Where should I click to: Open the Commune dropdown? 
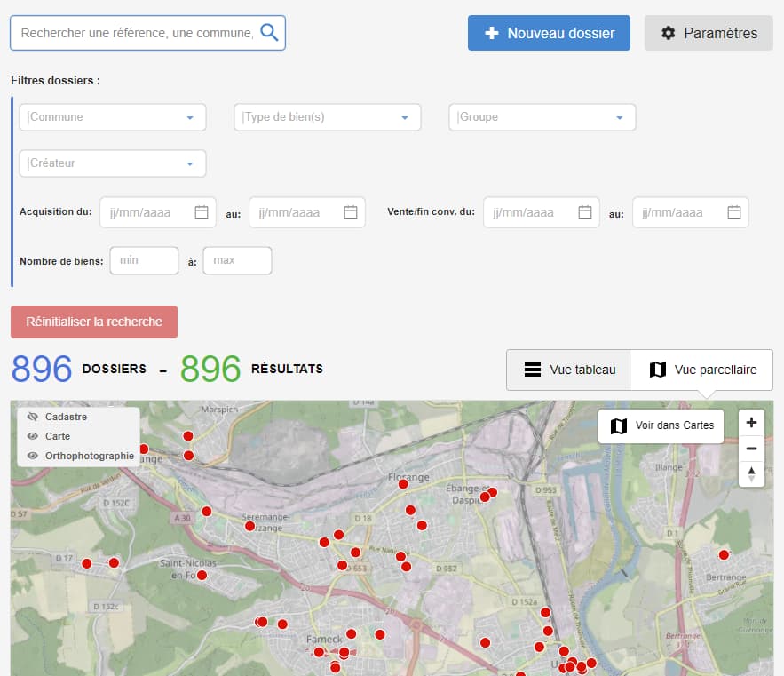tap(113, 117)
